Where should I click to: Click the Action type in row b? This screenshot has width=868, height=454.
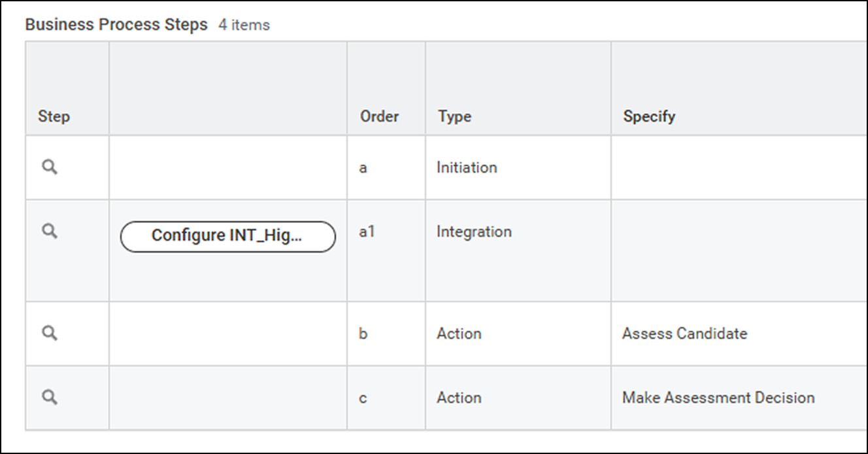coord(459,334)
